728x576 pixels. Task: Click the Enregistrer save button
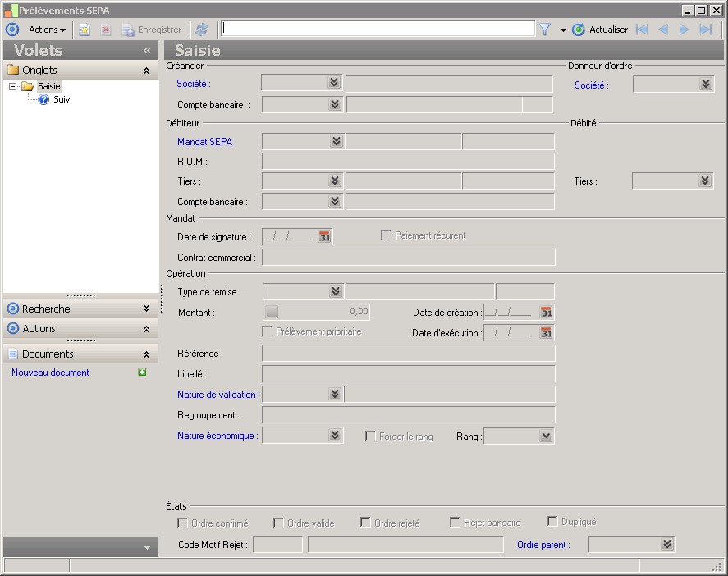pyautogui.click(x=151, y=30)
